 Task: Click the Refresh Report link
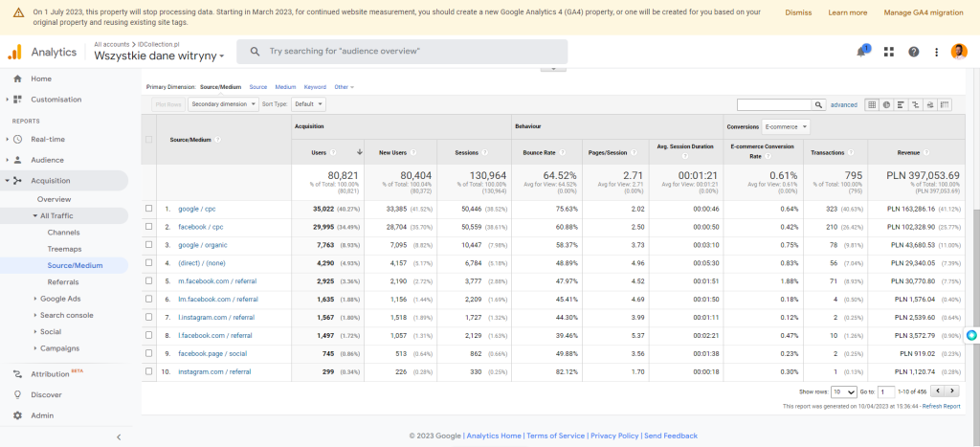click(x=942, y=407)
